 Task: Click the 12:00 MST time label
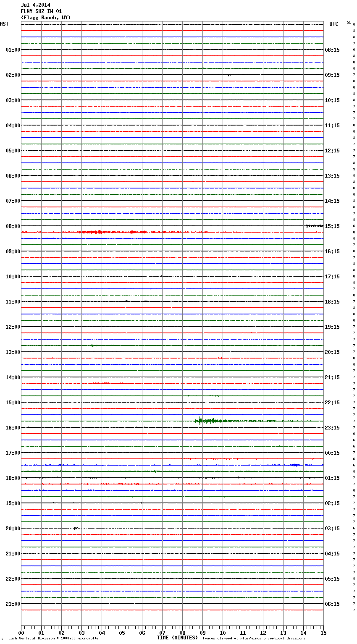click(13, 327)
